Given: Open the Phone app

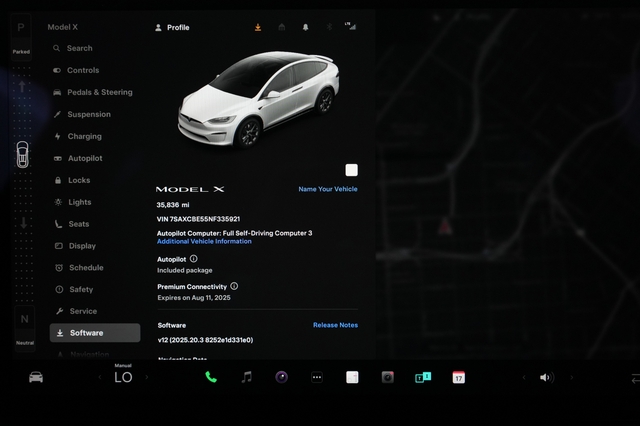Looking at the screenshot, I should pyautogui.click(x=211, y=377).
